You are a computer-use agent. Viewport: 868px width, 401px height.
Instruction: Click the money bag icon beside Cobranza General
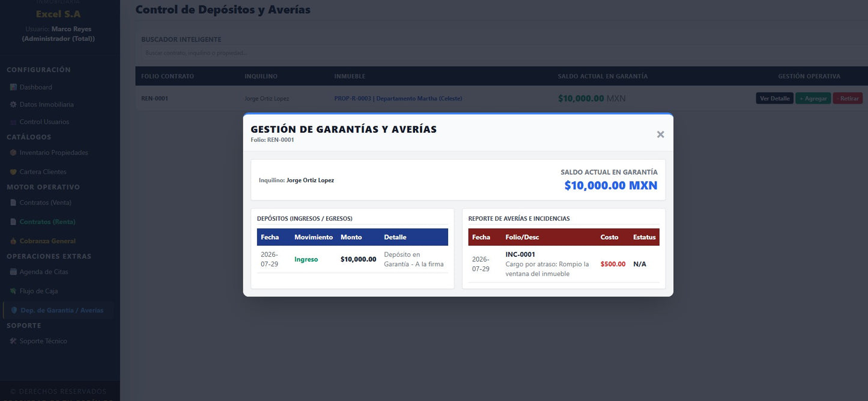(x=14, y=241)
